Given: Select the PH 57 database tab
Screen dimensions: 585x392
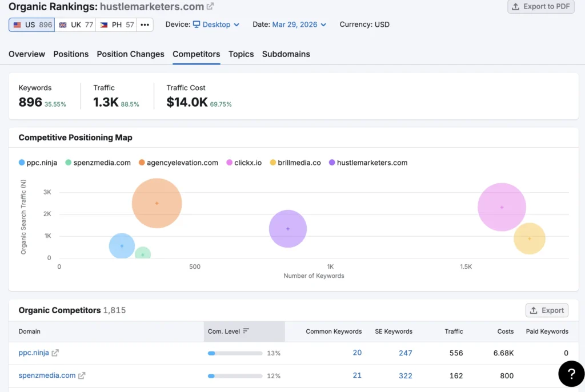Looking at the screenshot, I should click(117, 25).
